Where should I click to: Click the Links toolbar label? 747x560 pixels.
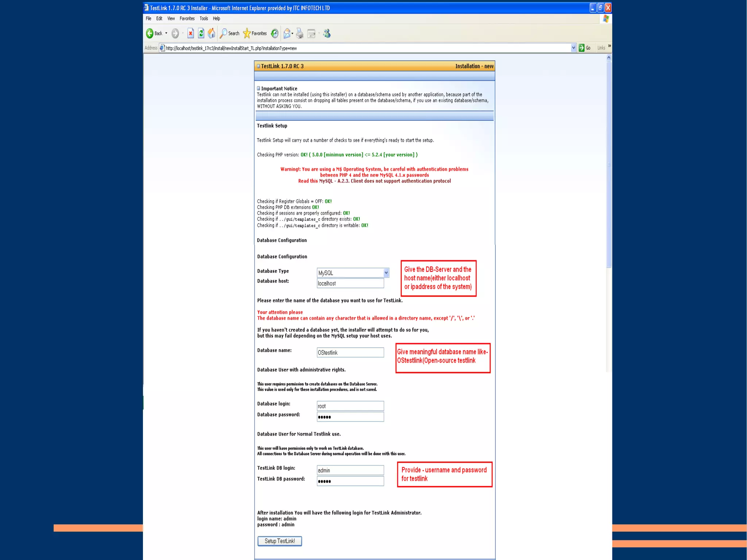point(601,48)
